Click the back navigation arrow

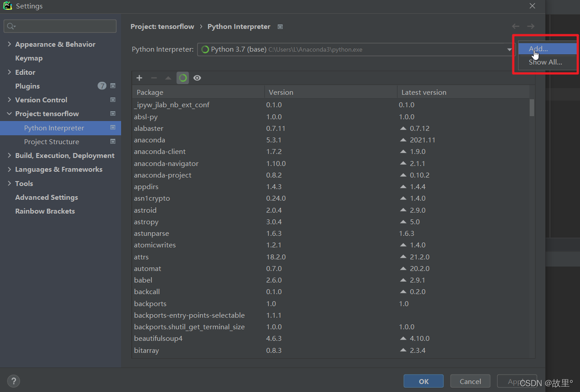pos(515,26)
